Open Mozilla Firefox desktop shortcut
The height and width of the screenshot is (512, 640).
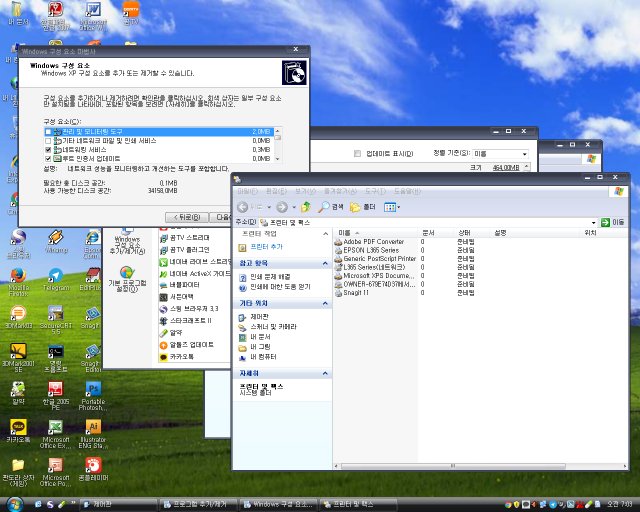click(18, 282)
